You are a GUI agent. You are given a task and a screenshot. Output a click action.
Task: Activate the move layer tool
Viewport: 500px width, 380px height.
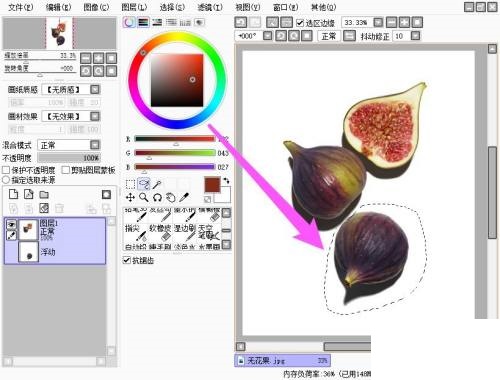pyautogui.click(x=130, y=198)
